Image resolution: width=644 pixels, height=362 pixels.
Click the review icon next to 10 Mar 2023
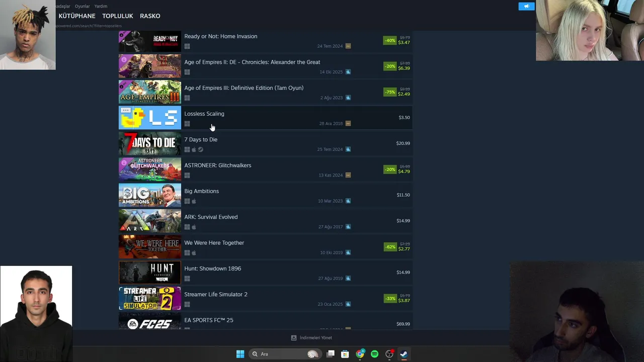[348, 201]
